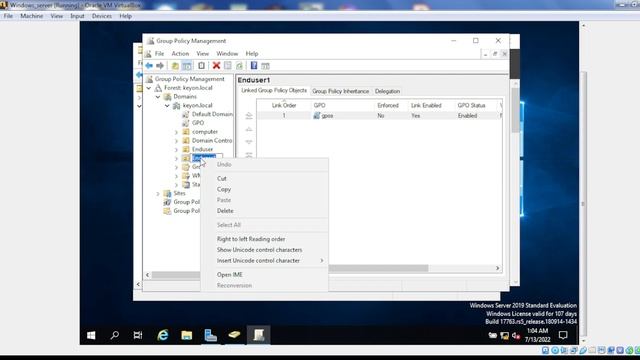Switch to the Delegation tab
The width and height of the screenshot is (640, 360).
pyautogui.click(x=387, y=91)
